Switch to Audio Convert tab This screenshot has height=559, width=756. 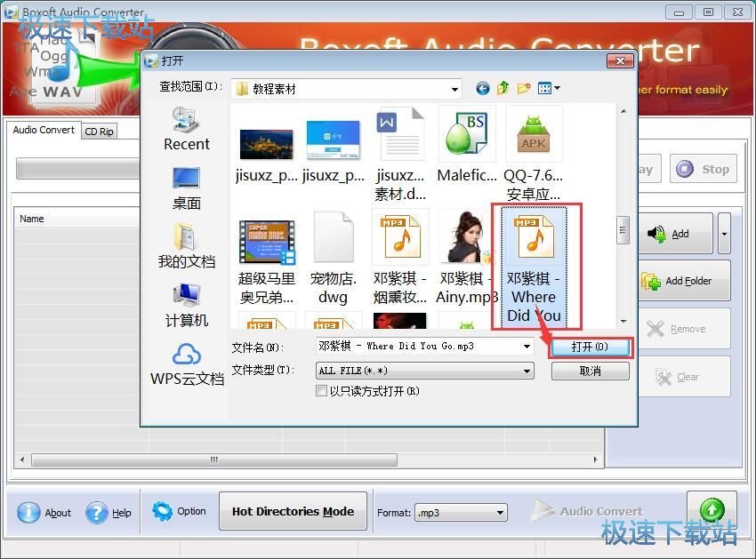44,130
